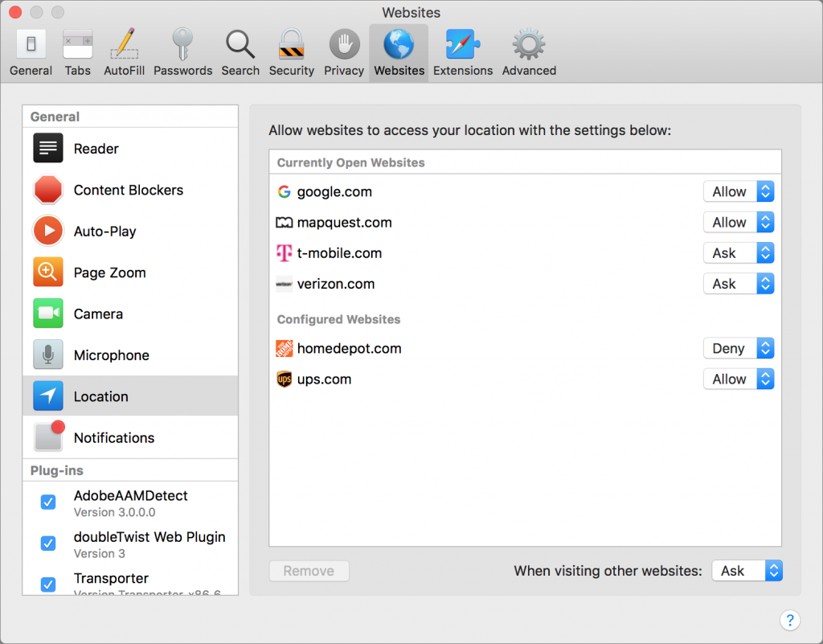Open the verizon.com location permission dropdown
Viewport: 823px width, 644px height.
pyautogui.click(x=739, y=284)
